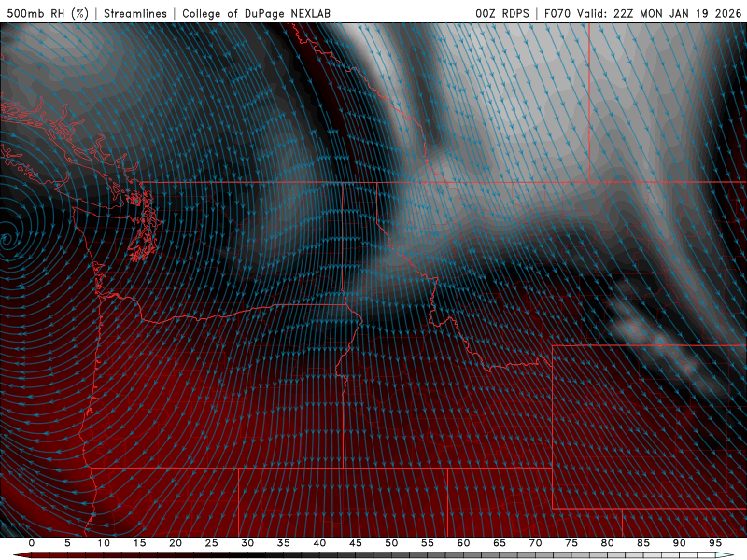
Task: Select 'Valid: 22Z MON JAN 19 2026' text
Action: 660,13
